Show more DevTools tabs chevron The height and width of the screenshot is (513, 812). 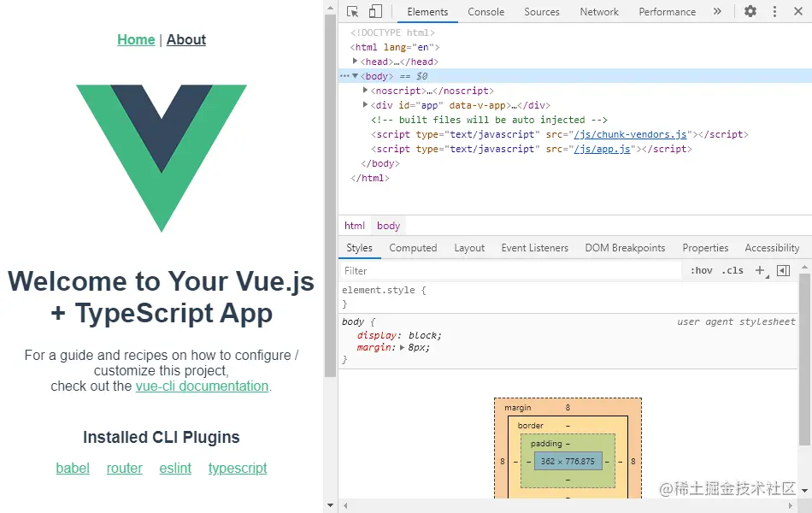pos(717,11)
